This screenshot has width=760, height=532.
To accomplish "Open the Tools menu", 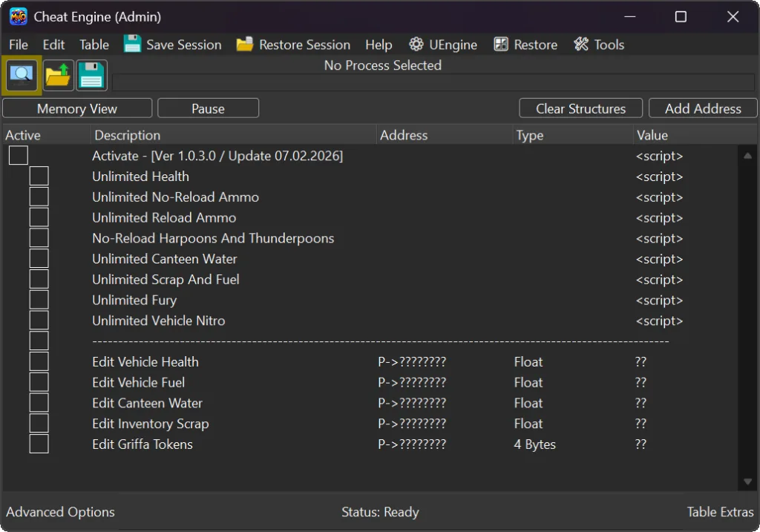I will pyautogui.click(x=609, y=45).
